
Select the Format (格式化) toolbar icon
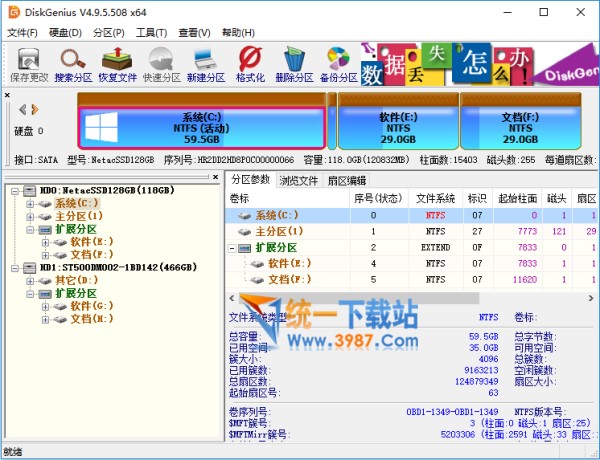tap(250, 64)
